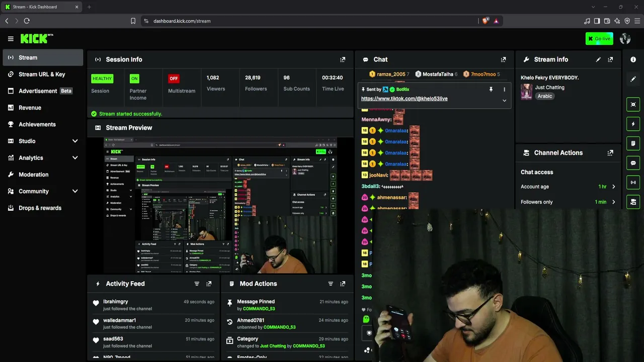The height and width of the screenshot is (362, 644).
Task: Toggle the stream preview icon in right rail
Action: click(633, 105)
